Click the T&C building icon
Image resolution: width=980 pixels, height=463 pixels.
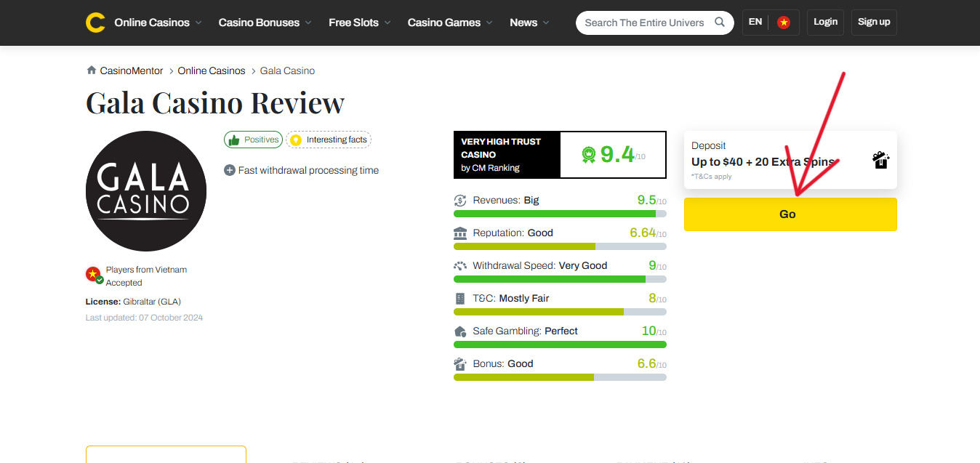[460, 299]
